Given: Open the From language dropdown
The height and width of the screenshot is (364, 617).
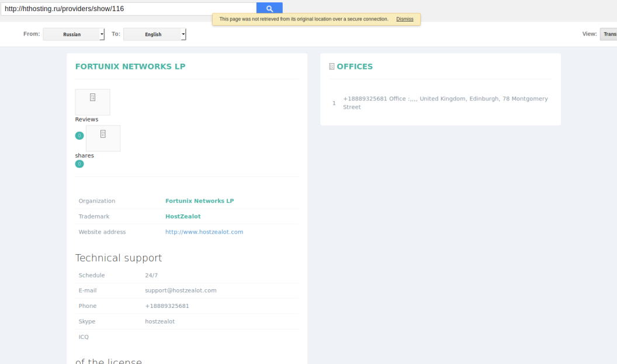Looking at the screenshot, I should 74,34.
